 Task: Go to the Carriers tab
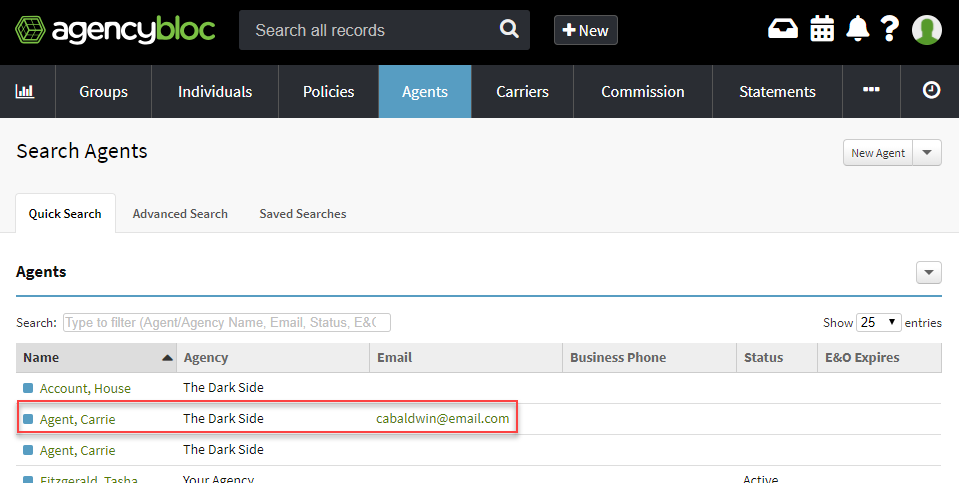coord(522,91)
